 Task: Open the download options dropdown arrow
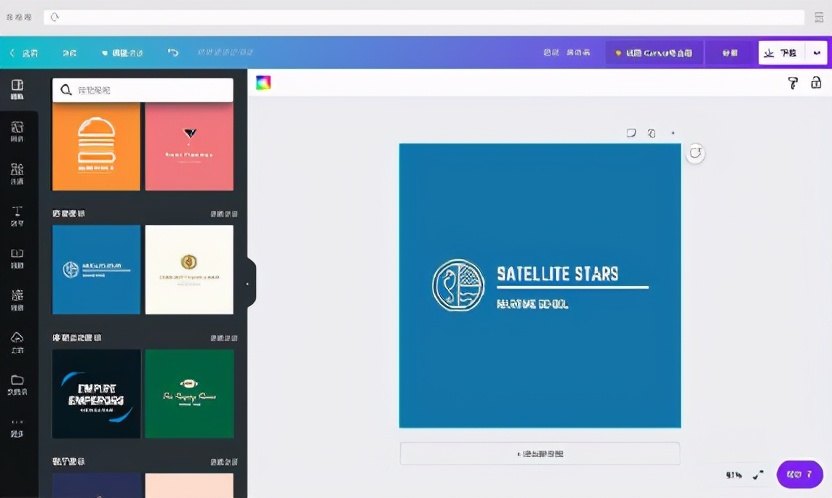point(817,53)
